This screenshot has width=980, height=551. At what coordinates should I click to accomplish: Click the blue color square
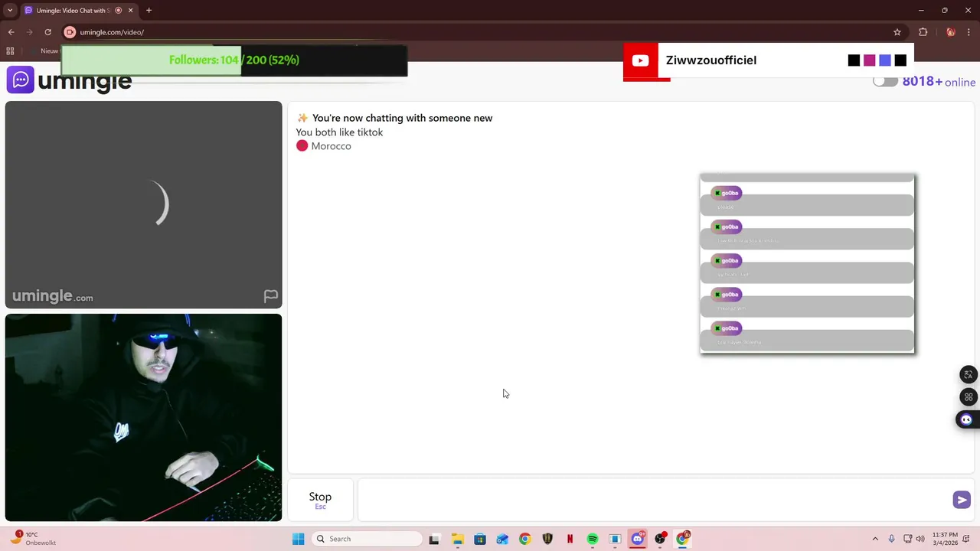884,60
